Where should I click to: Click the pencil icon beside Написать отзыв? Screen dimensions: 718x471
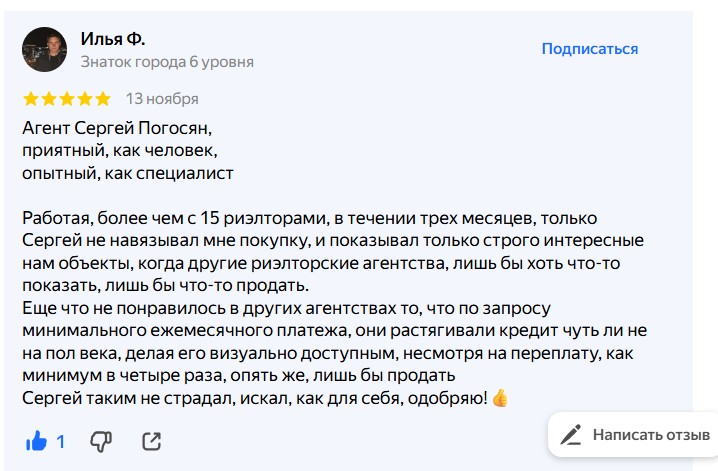(x=571, y=435)
